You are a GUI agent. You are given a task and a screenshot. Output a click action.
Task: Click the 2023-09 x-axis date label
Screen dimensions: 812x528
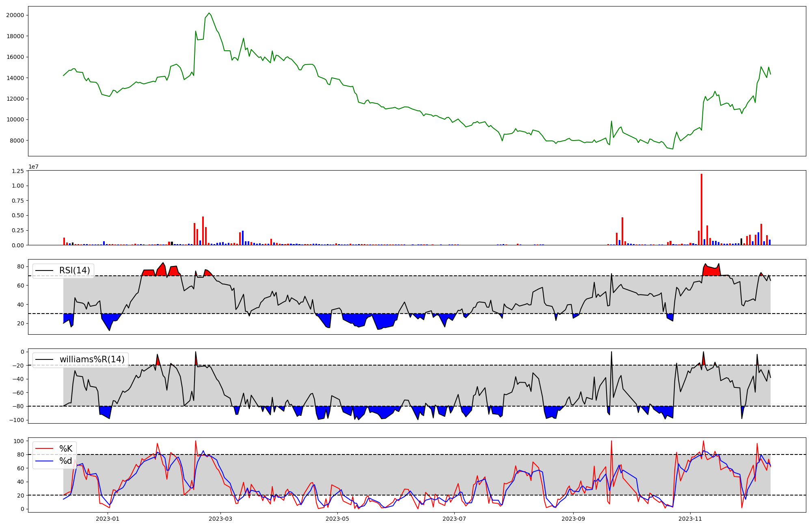tap(573, 519)
